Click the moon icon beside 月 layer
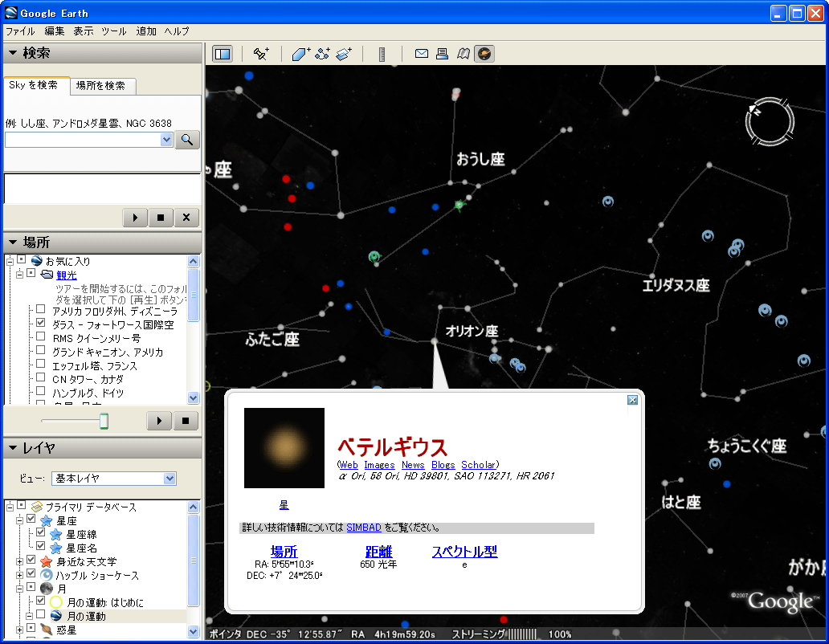 click(47, 589)
